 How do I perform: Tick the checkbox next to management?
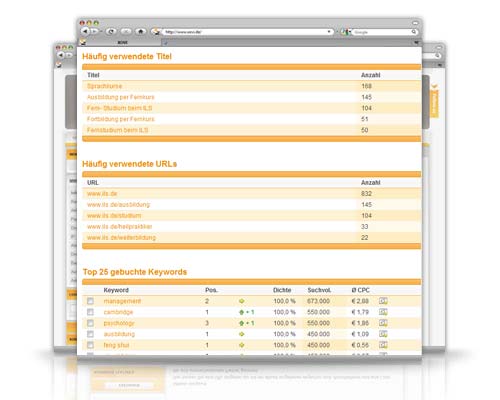[x=90, y=301]
